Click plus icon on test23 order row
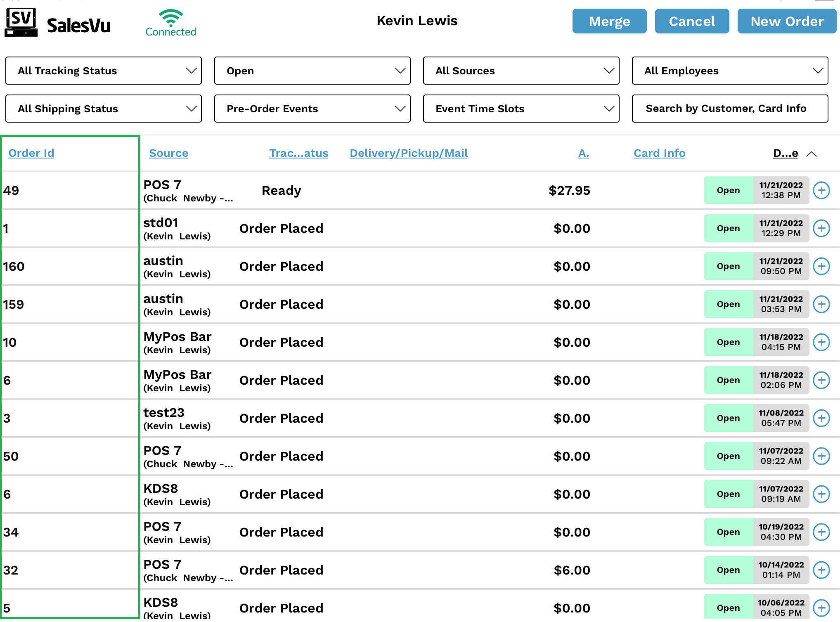The width and height of the screenshot is (840, 622). pos(821,418)
